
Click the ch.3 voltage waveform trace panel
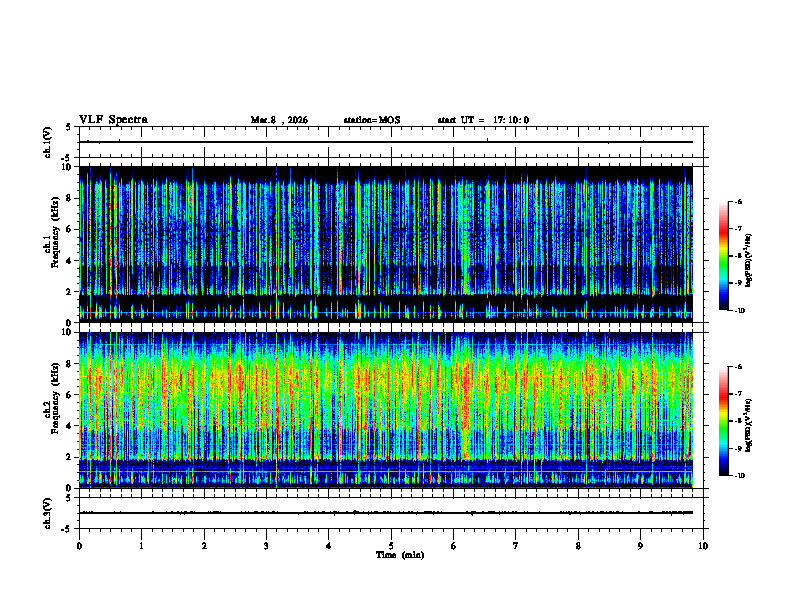coord(391,513)
